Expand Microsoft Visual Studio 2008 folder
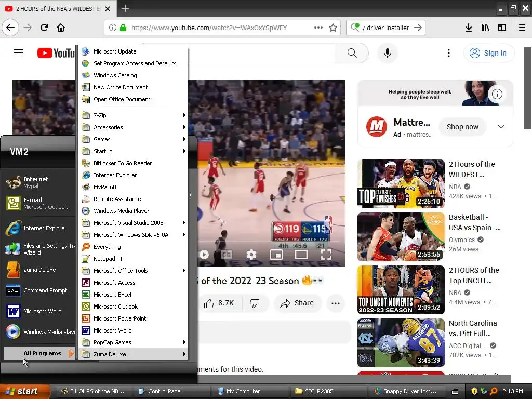 click(133, 223)
